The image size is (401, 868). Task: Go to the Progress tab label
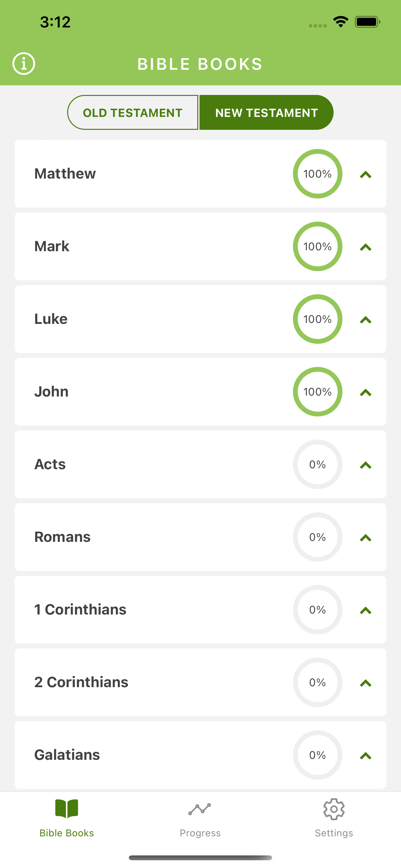[x=200, y=833]
